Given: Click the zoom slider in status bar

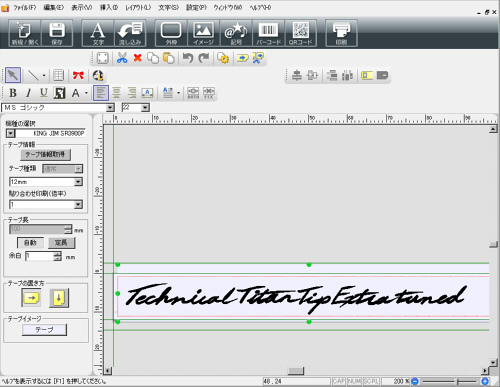Looking at the screenshot, I should [x=450, y=381].
